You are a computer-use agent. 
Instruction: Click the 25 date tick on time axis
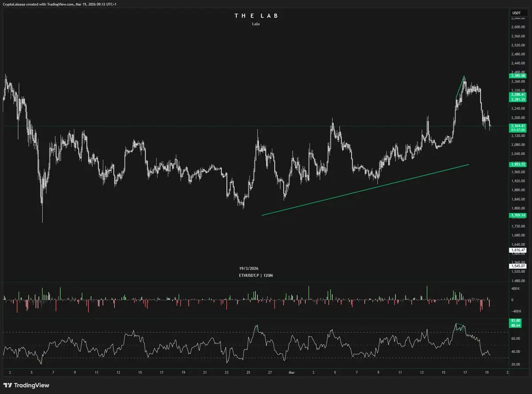pyautogui.click(x=248, y=373)
